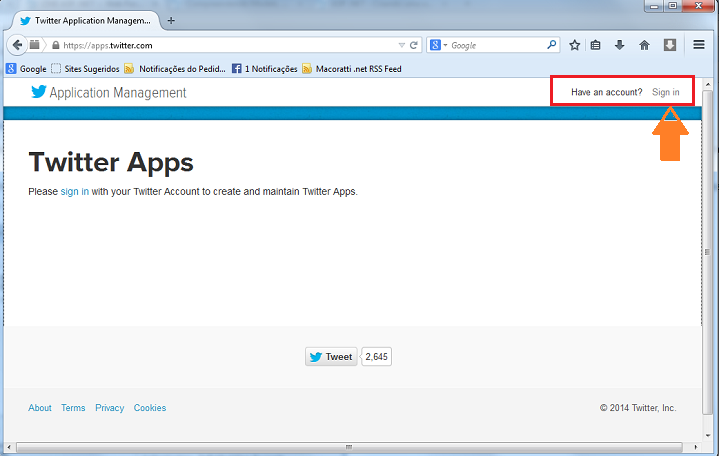Click the vertical scrollbar up arrow
The height and width of the screenshot is (456, 719).
coord(708,85)
